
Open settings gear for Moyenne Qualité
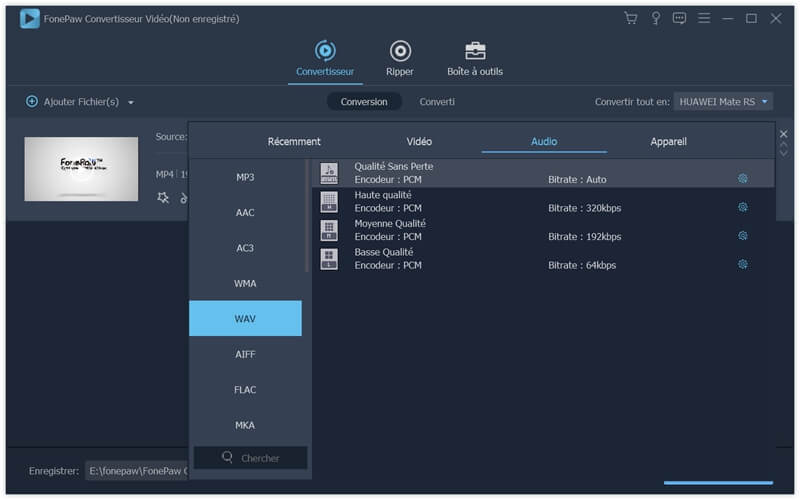pyautogui.click(x=743, y=235)
